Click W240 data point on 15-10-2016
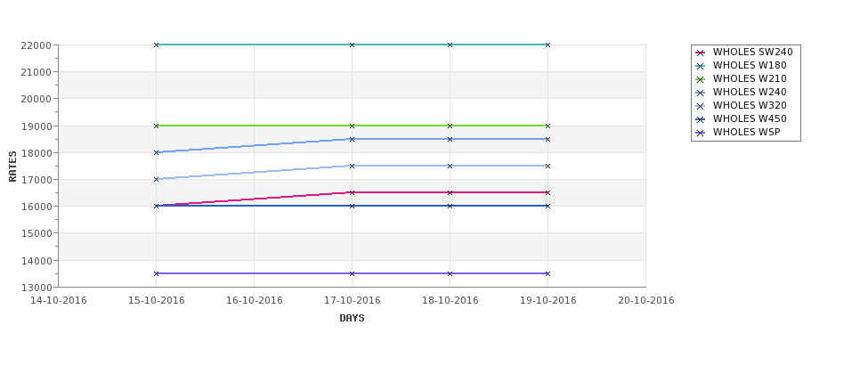 click(156, 152)
